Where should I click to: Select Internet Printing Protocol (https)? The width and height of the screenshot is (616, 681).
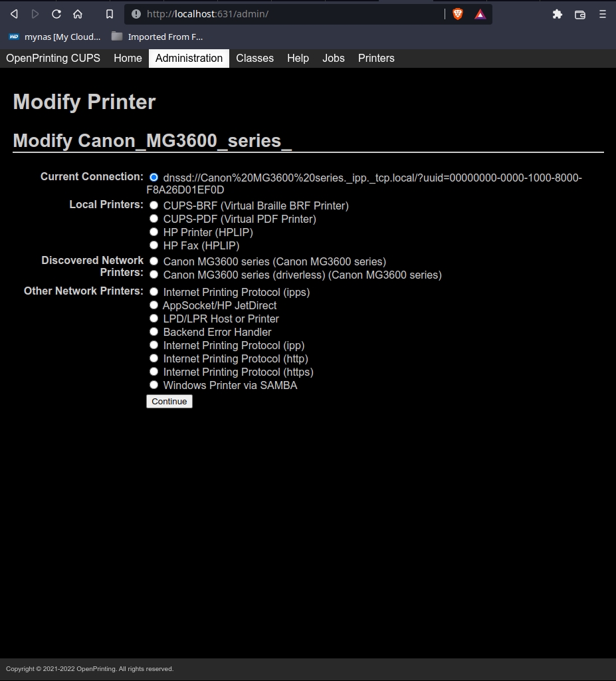[154, 372]
